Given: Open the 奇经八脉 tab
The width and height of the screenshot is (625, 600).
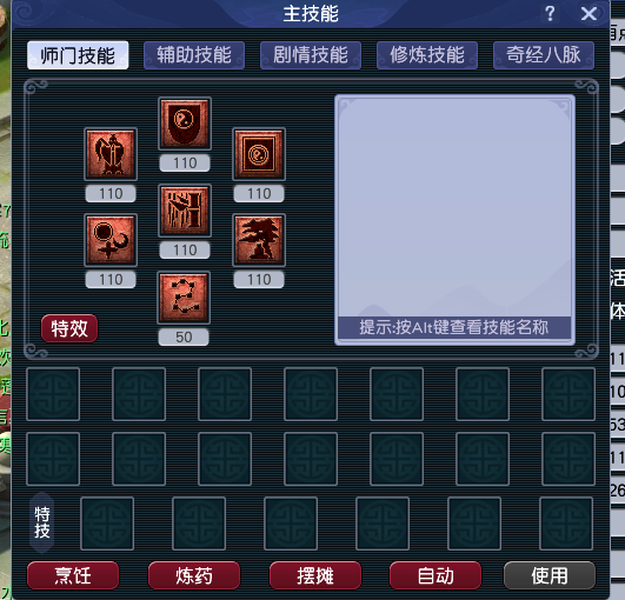Looking at the screenshot, I should pyautogui.click(x=544, y=55).
